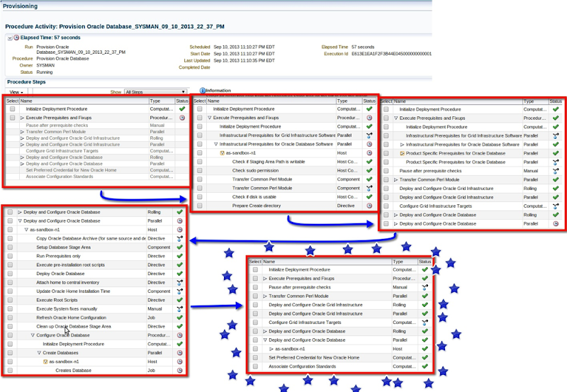Click checkmark for Refresh Oracle Home Configuration
This screenshot has height=392, width=567.
[180, 318]
